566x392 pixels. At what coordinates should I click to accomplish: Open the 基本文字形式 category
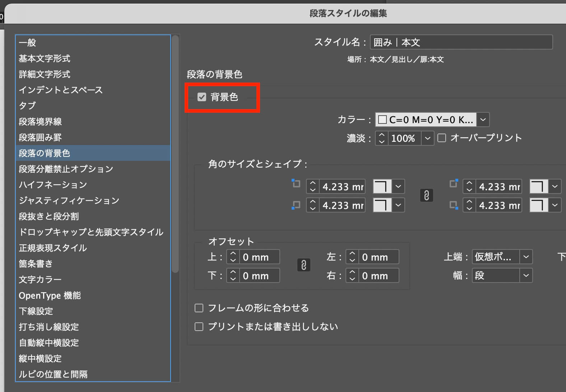45,59
